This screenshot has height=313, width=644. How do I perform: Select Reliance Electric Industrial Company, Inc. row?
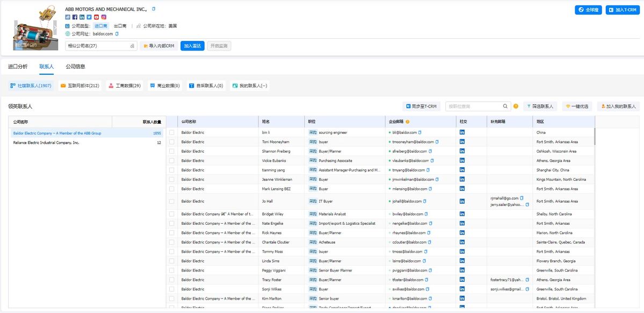(x=87, y=143)
